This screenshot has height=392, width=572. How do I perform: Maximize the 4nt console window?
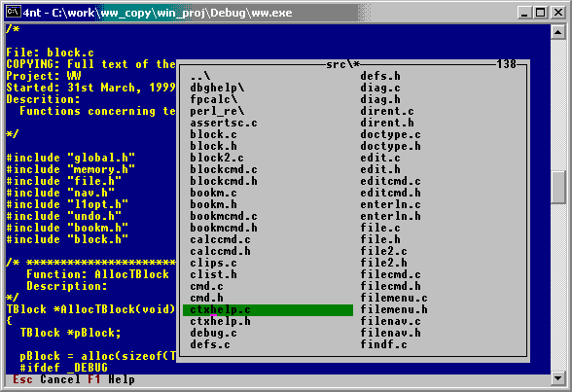(540, 13)
